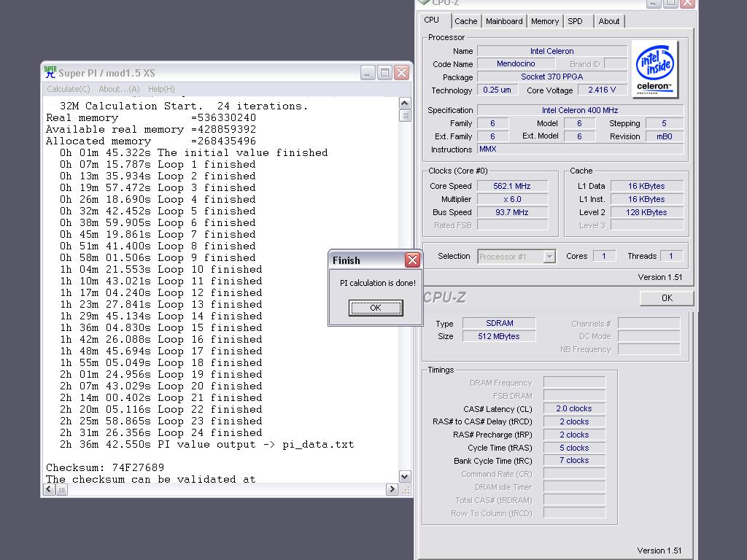
Task: Open the Calculate(C) menu in Super PI
Action: click(68, 89)
